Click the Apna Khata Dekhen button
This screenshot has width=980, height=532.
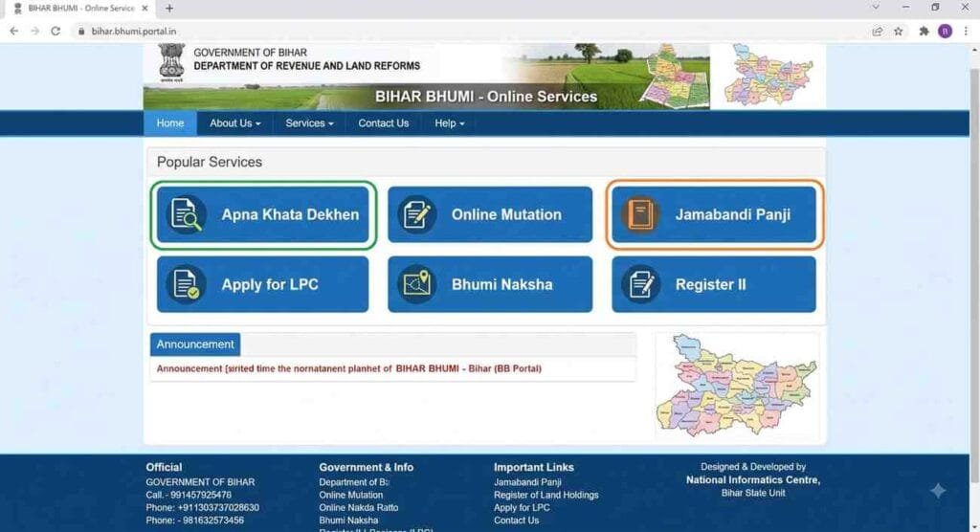262,214
